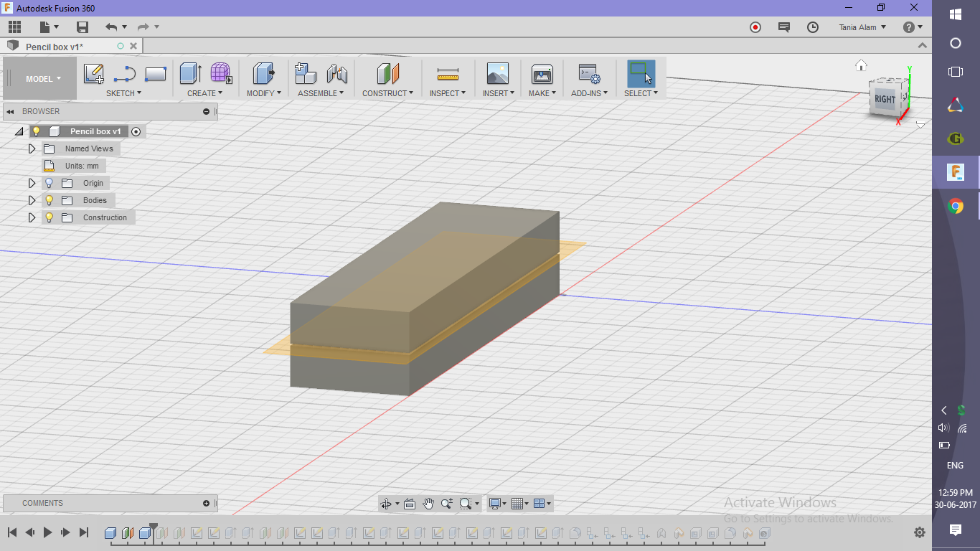The width and height of the screenshot is (980, 551).
Task: Open Grid and Snaps settings
Action: point(520,504)
